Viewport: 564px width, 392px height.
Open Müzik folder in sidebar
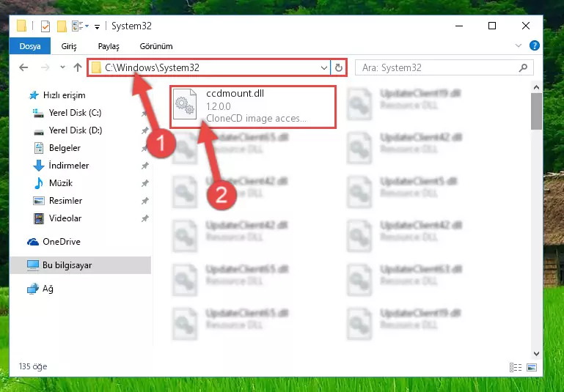(53, 183)
